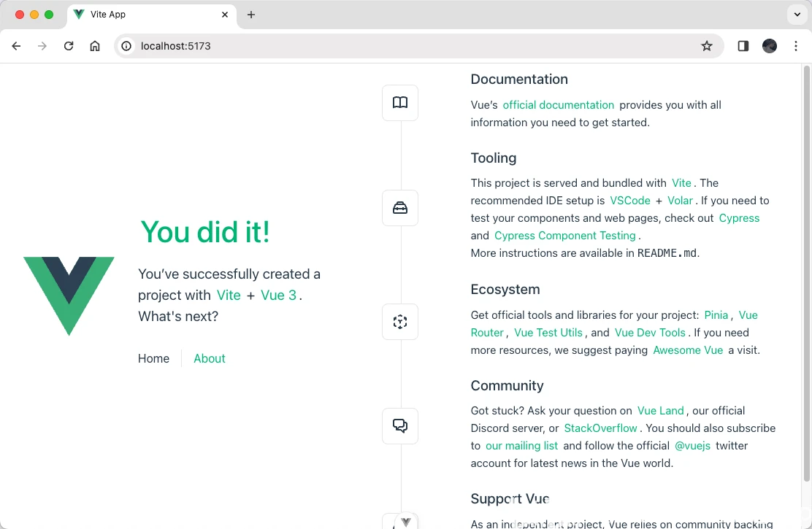The width and height of the screenshot is (812, 529).
Task: Reload the localhost page
Action: [69, 46]
